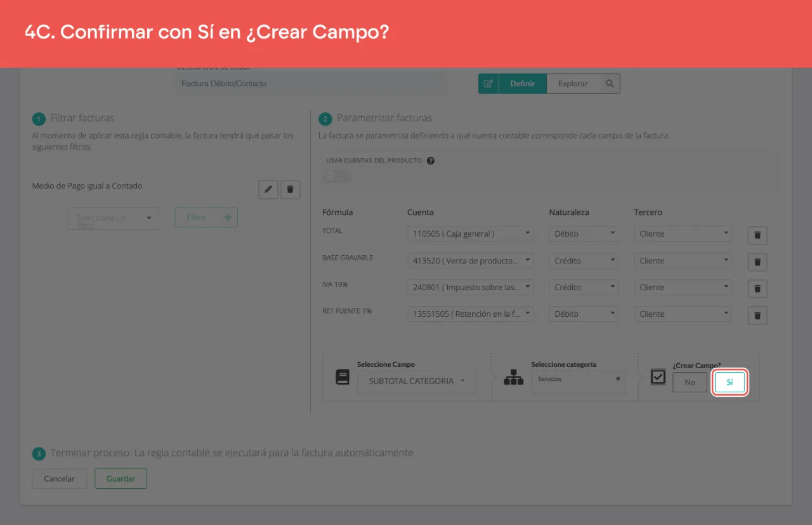Delete the IVA 19% row trash icon

757,288
